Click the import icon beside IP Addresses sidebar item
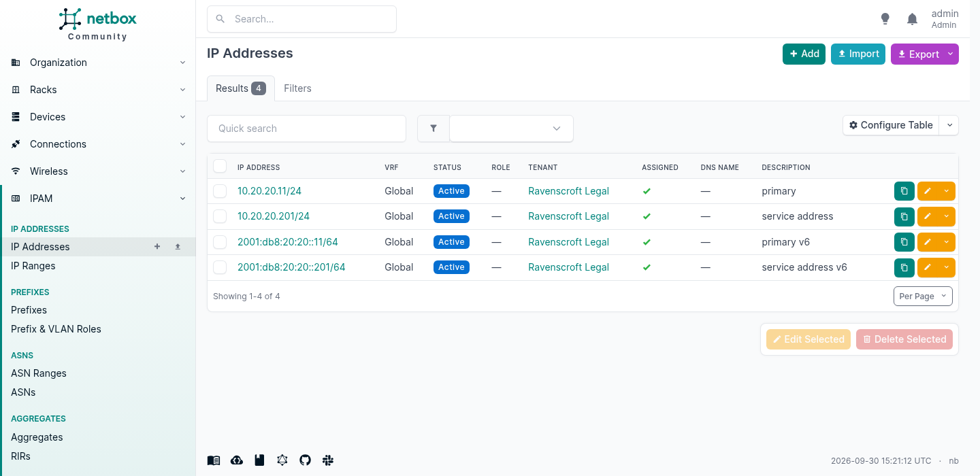The image size is (980, 476). point(178,247)
